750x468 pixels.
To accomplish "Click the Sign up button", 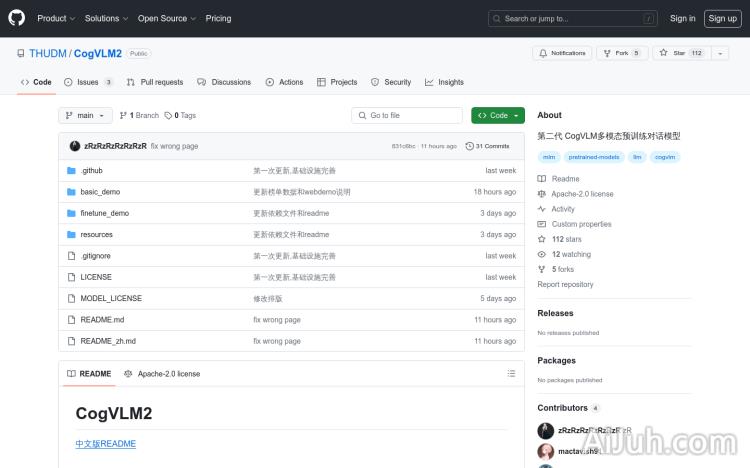I will click(x=721, y=18).
